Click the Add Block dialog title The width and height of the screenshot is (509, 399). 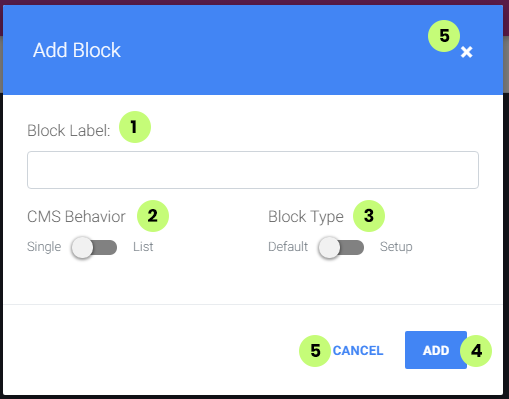(77, 50)
